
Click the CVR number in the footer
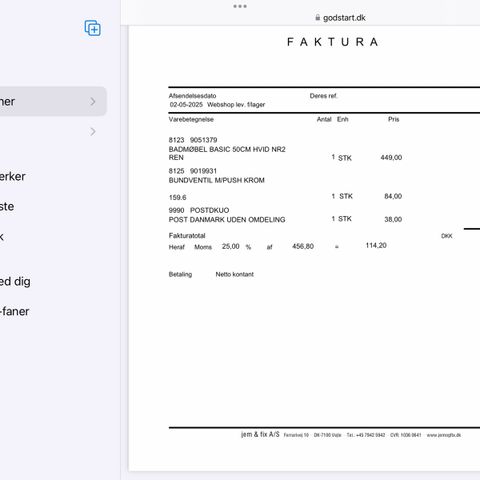coord(406,435)
